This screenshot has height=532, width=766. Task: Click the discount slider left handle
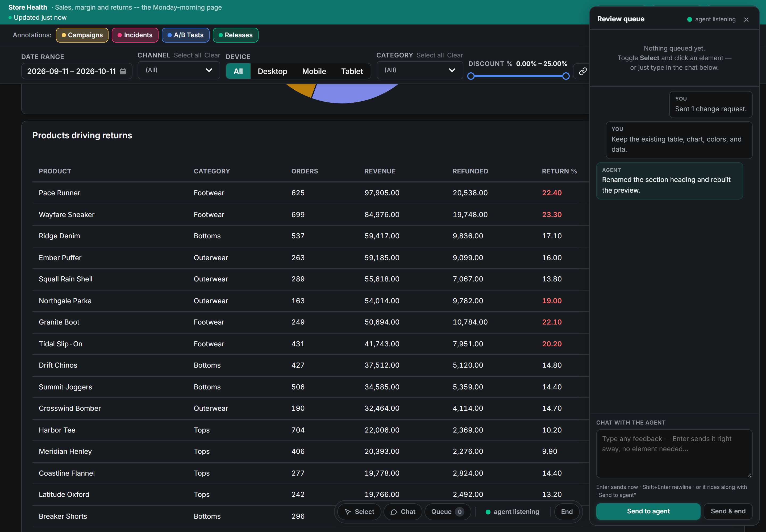471,76
